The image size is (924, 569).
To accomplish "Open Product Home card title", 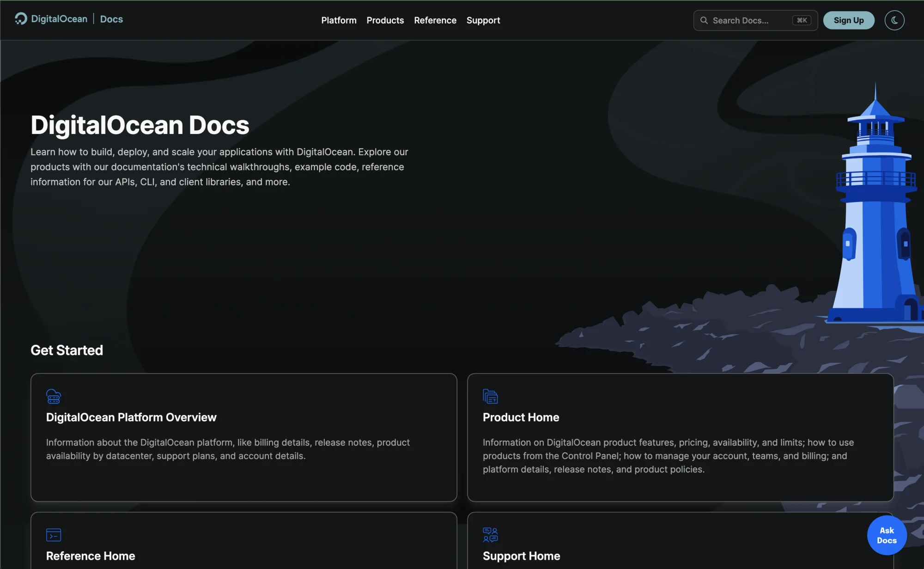I will tap(521, 417).
